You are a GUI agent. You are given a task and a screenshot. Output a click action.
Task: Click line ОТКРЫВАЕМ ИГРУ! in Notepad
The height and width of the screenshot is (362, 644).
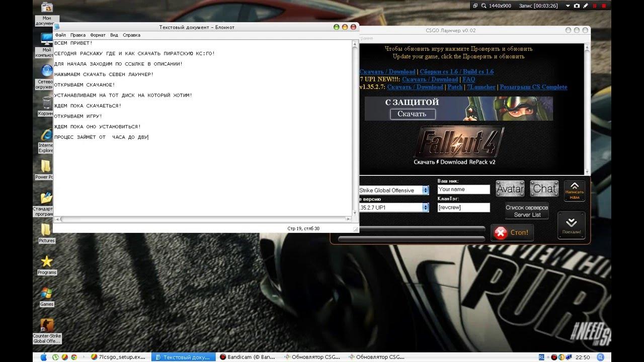coord(78,116)
